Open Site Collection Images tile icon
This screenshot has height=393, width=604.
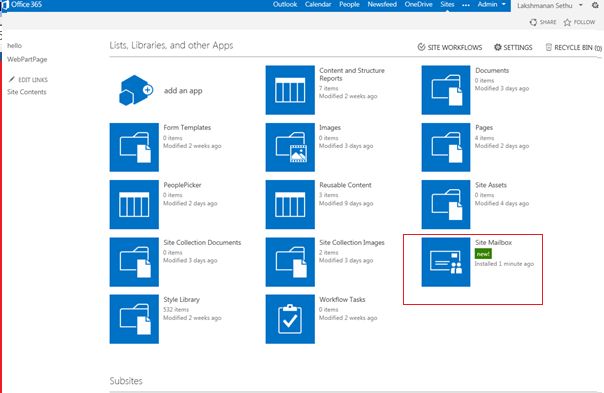[290, 262]
